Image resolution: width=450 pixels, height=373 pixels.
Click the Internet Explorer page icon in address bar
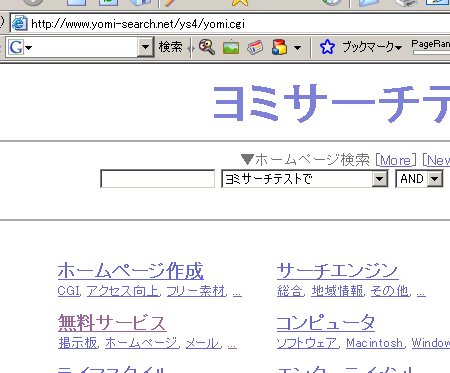tap(19, 23)
